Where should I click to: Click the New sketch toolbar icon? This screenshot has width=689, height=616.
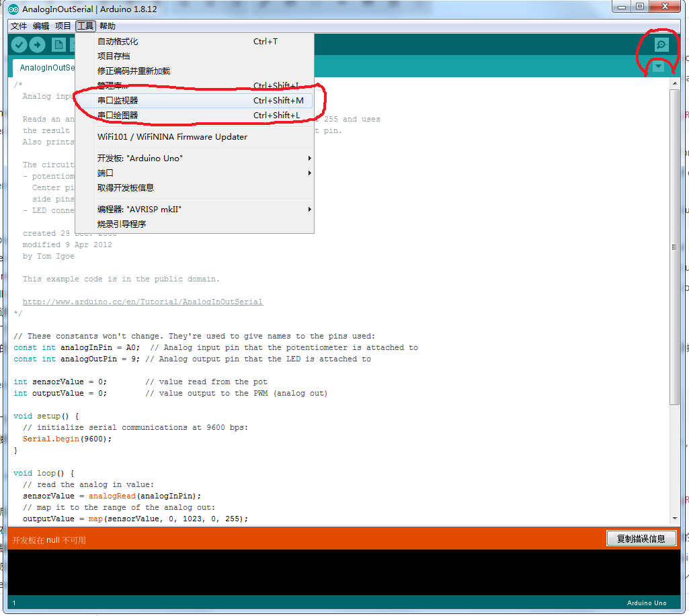58,44
